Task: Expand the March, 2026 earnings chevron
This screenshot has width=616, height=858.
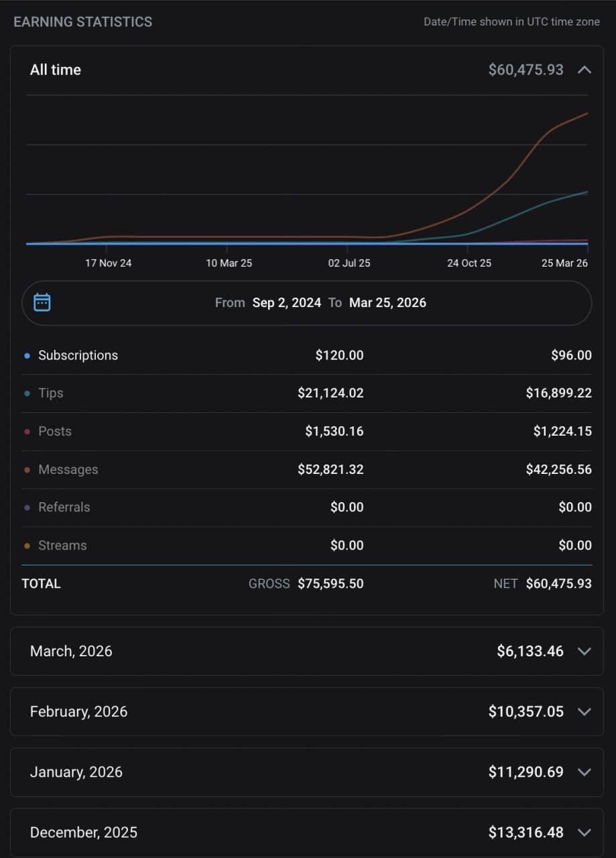Action: [584, 651]
